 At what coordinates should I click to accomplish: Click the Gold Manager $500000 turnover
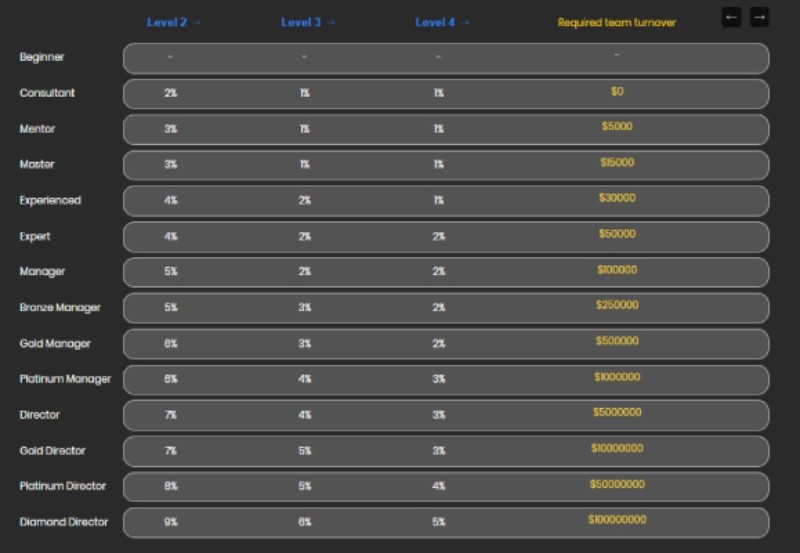coord(617,341)
